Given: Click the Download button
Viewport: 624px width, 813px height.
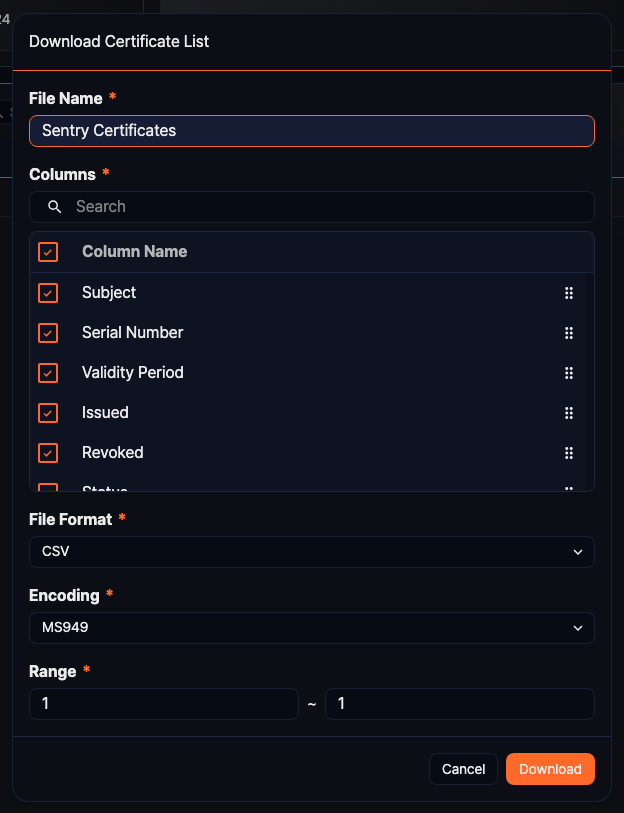Looking at the screenshot, I should [x=550, y=769].
